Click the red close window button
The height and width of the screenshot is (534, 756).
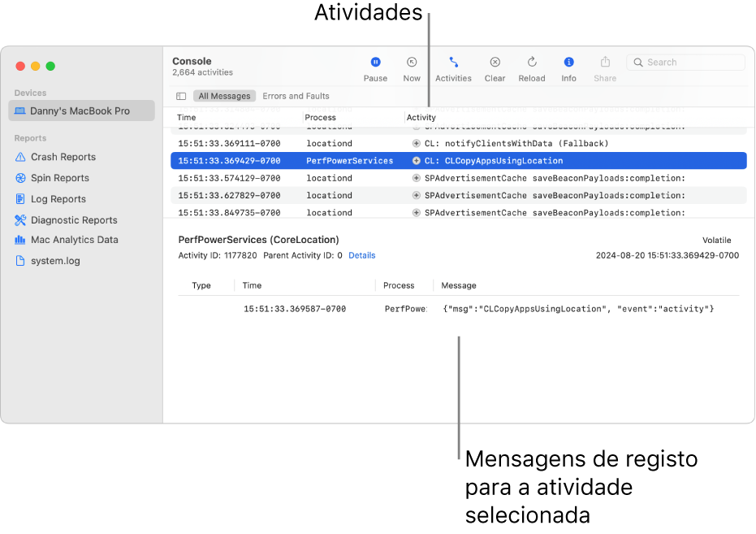coord(20,66)
